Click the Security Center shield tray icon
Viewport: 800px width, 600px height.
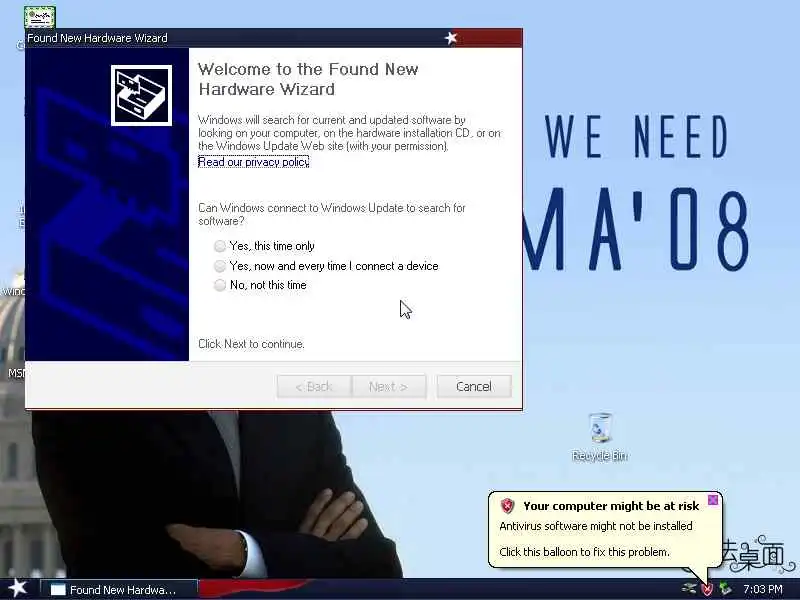tap(707, 589)
